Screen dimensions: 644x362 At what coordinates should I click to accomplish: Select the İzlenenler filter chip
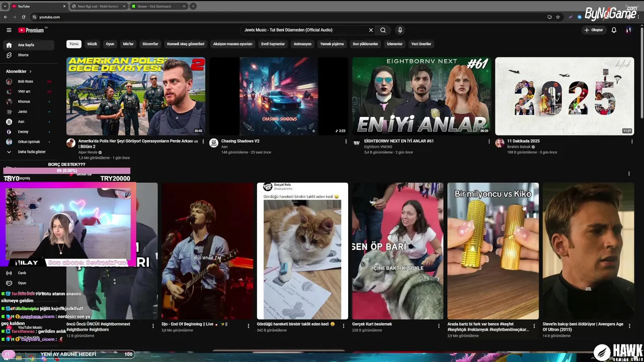click(x=394, y=44)
